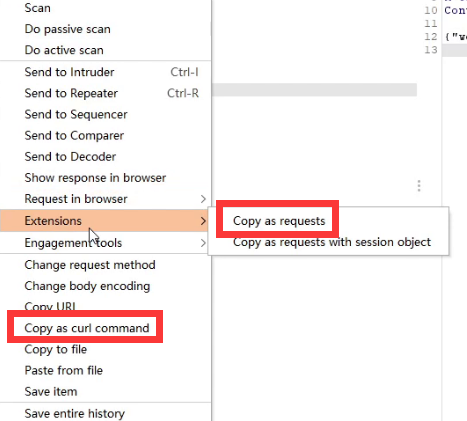Select Copy as curl command
Viewport: 467px width, 421px height.
(x=87, y=328)
